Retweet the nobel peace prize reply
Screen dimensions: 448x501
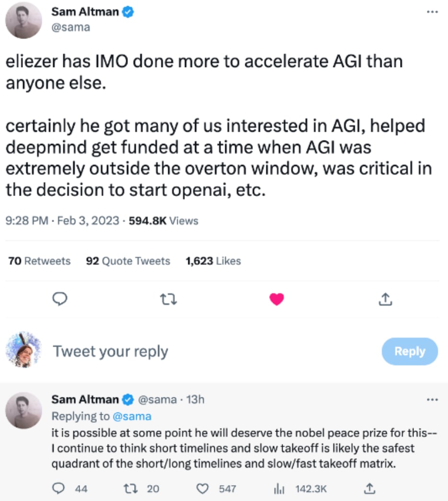pos(129,489)
